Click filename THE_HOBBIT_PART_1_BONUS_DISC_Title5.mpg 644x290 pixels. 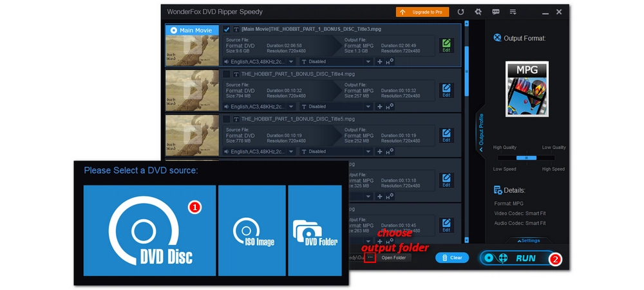298,119
